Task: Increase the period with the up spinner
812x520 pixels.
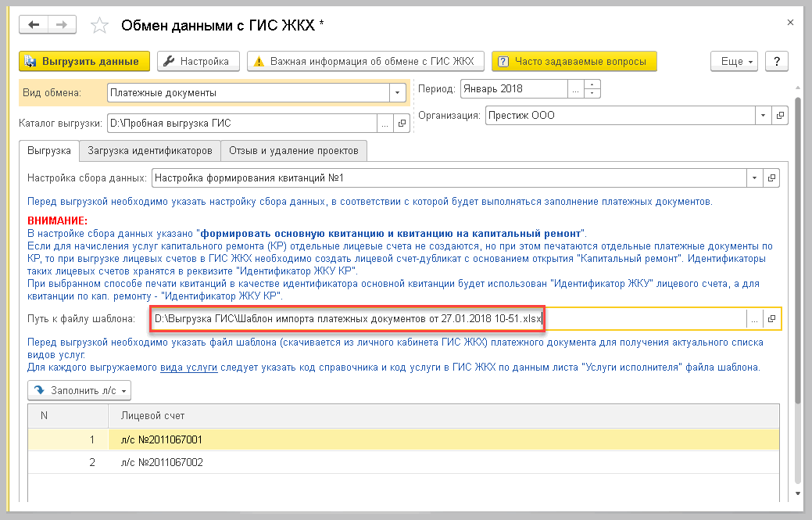Action: point(592,84)
